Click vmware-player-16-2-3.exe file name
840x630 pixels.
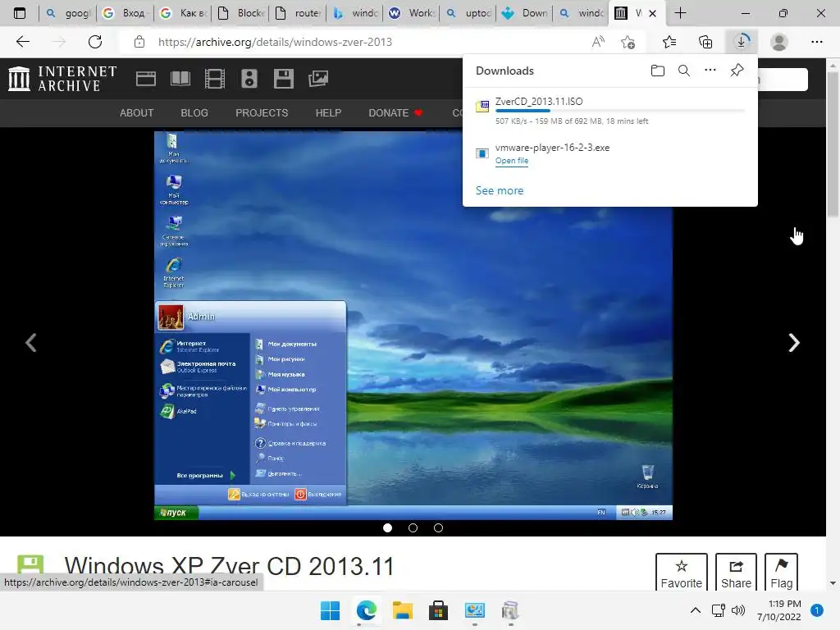coord(552,148)
